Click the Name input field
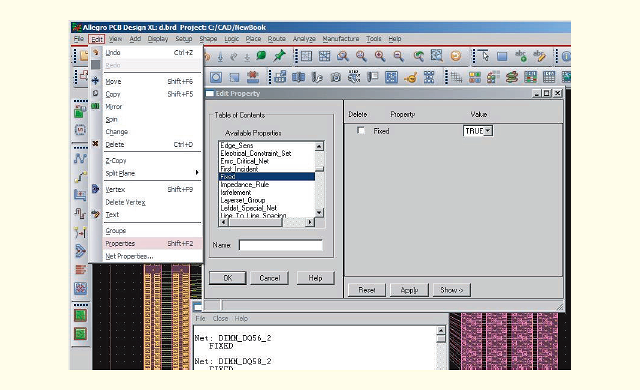The image size is (640, 390). point(280,245)
